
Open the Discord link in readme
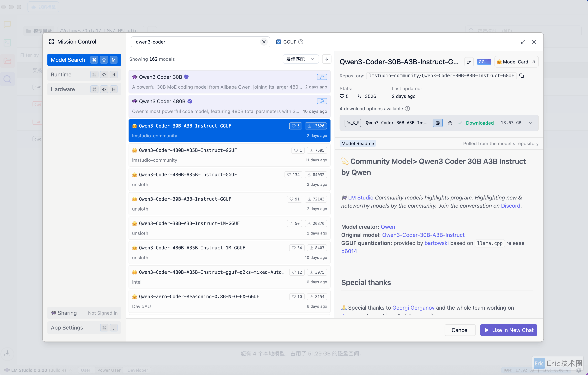[x=510, y=206]
